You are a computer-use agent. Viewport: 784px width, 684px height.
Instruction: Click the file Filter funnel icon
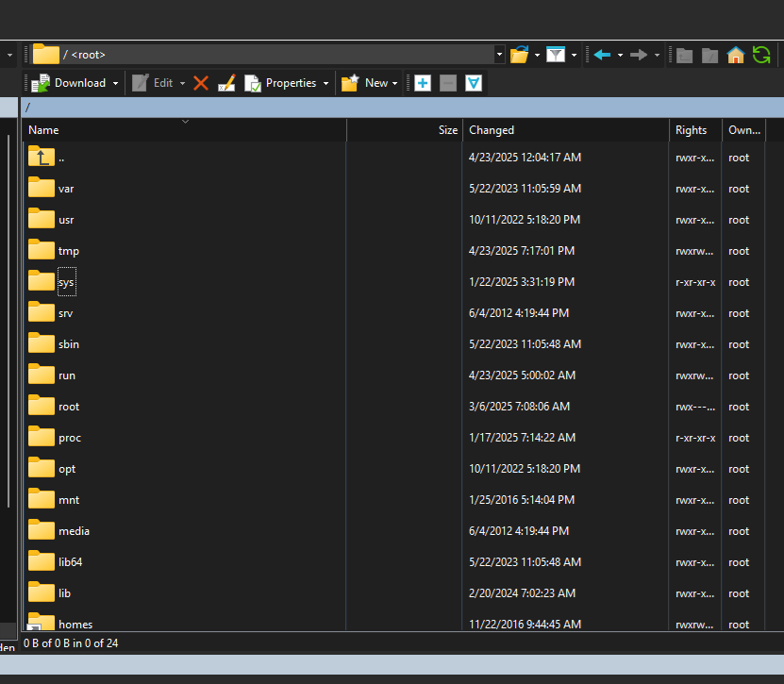pos(556,55)
